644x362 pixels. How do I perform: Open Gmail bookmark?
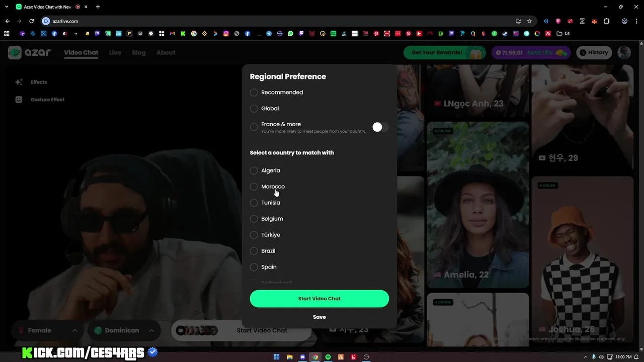pos(172,34)
